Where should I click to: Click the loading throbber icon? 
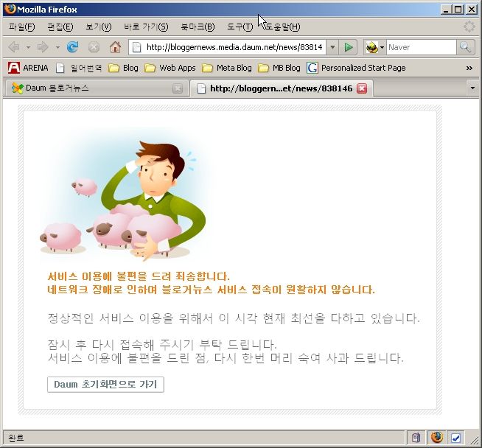pos(469,27)
